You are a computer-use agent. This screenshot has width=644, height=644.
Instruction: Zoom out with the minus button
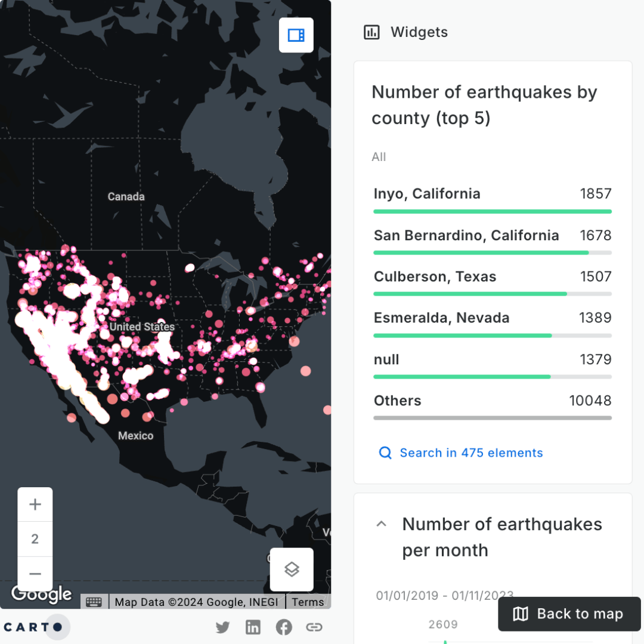click(x=35, y=574)
